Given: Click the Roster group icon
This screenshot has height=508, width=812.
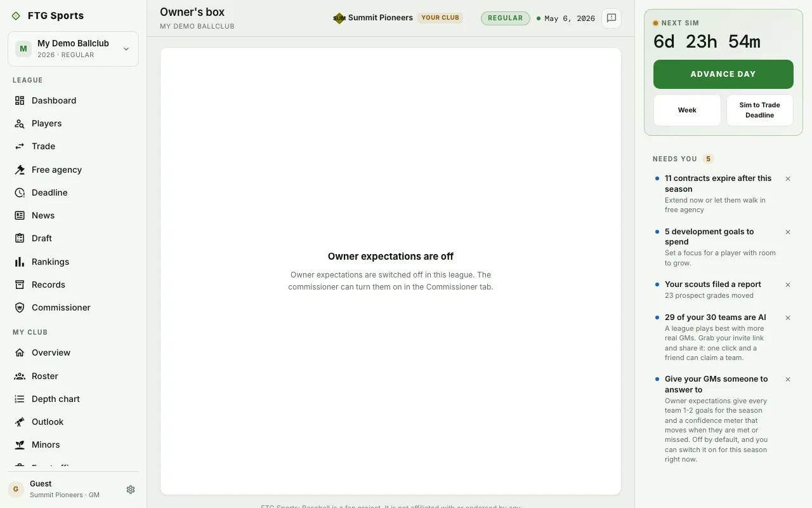Looking at the screenshot, I should (20, 376).
